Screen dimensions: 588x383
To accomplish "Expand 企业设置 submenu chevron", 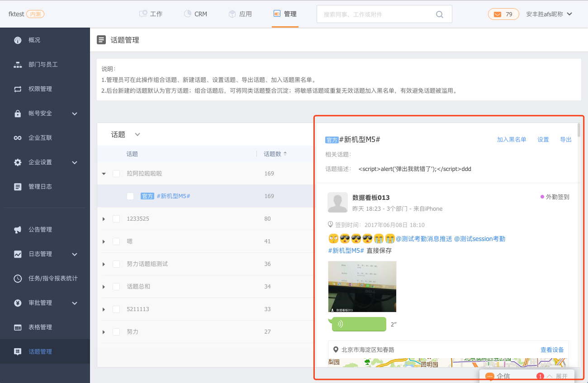I will (75, 162).
